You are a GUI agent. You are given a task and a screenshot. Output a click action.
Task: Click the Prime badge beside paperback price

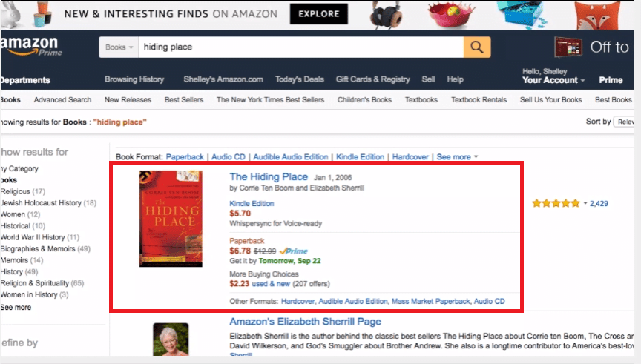coord(293,251)
